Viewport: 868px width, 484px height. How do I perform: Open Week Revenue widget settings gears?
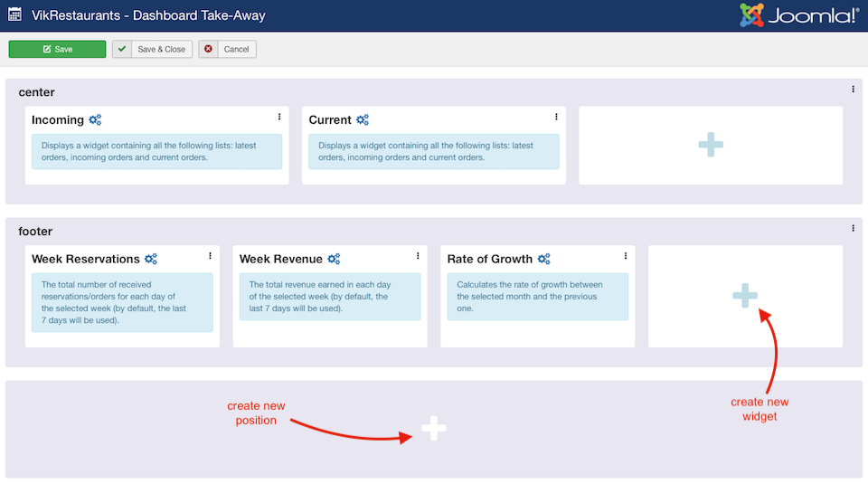click(334, 259)
